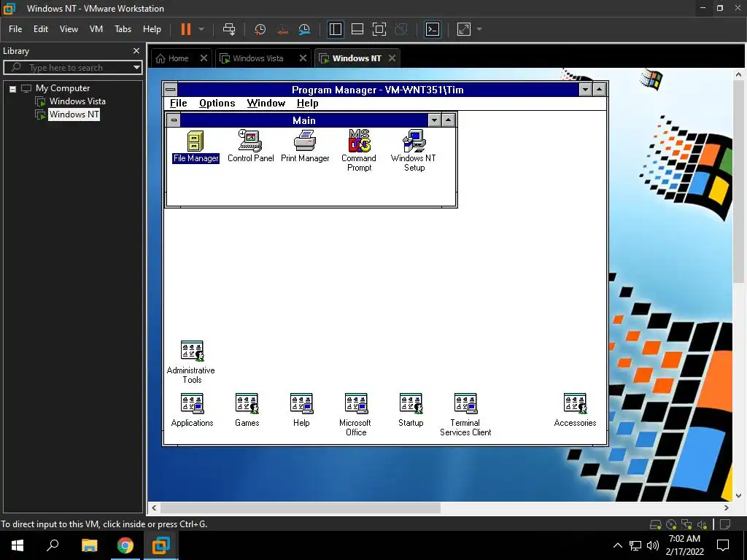Open Control Panel in Main group

pos(251,147)
